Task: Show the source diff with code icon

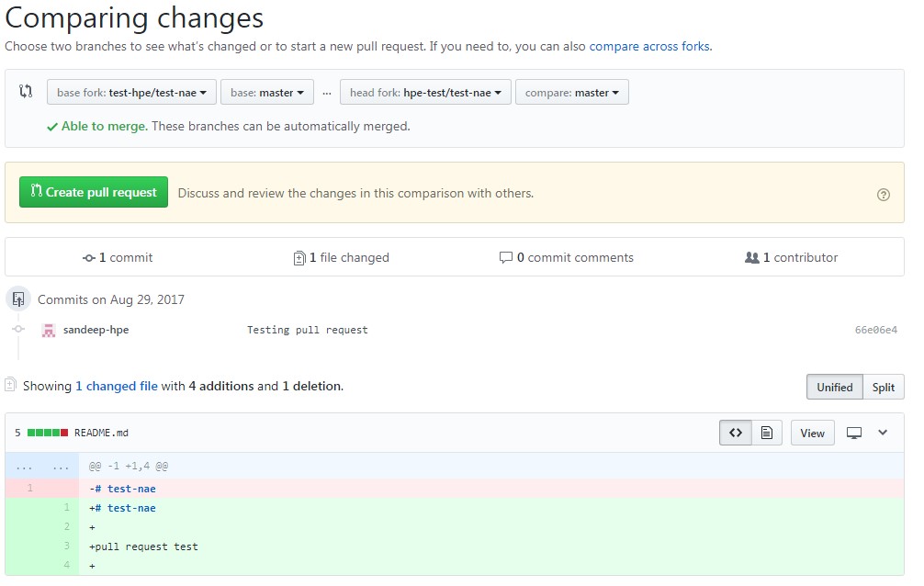Action: (x=736, y=433)
